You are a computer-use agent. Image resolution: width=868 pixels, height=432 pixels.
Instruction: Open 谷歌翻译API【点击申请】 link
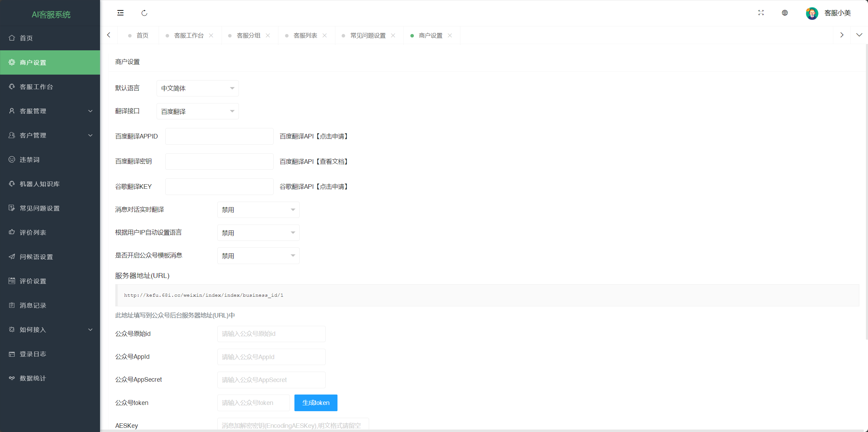tap(314, 187)
